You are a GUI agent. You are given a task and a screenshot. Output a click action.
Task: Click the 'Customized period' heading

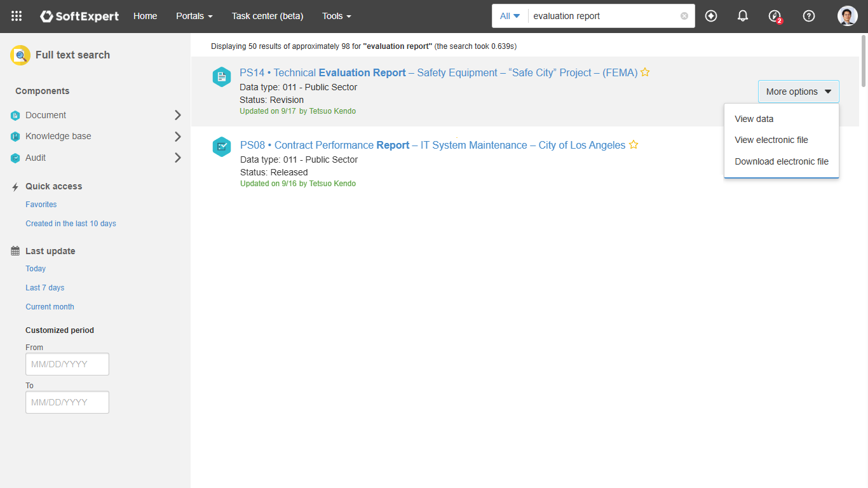coord(60,330)
